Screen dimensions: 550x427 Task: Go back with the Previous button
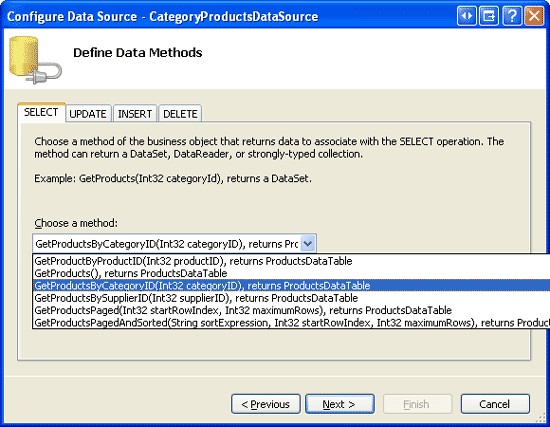pyautogui.click(x=266, y=404)
